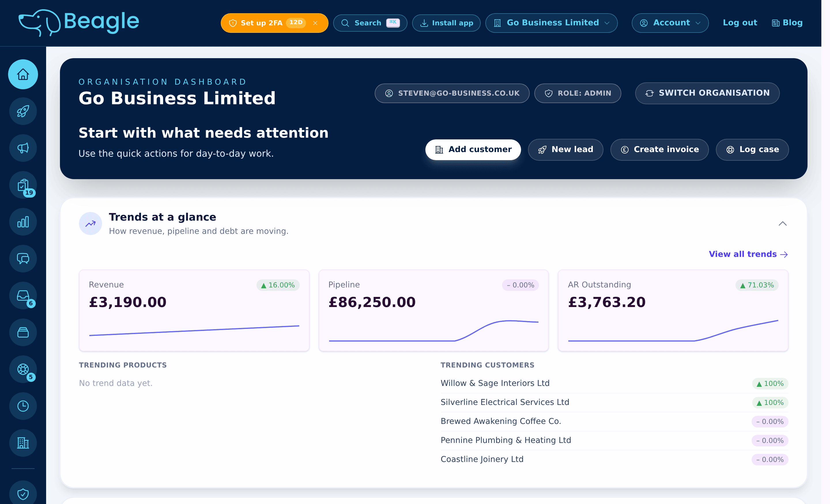Viewport: 830px width, 504px height.
Task: Open the stacked cards sidebar icon
Action: click(x=23, y=332)
